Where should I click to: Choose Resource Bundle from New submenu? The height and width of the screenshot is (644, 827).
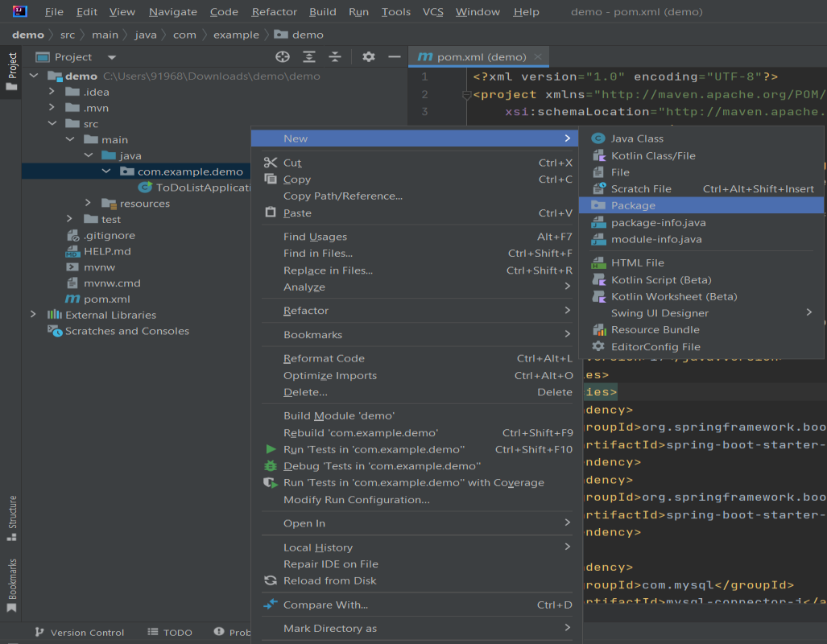701,330
